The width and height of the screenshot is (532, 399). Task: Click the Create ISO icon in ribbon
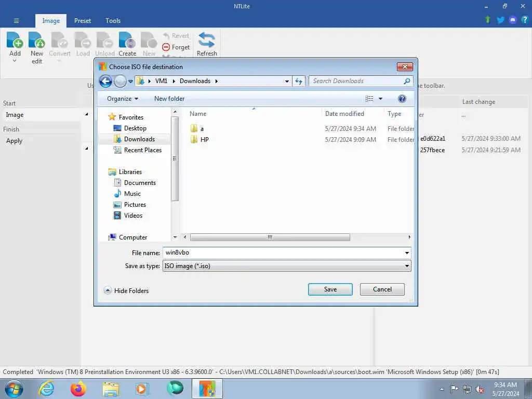coord(127,40)
